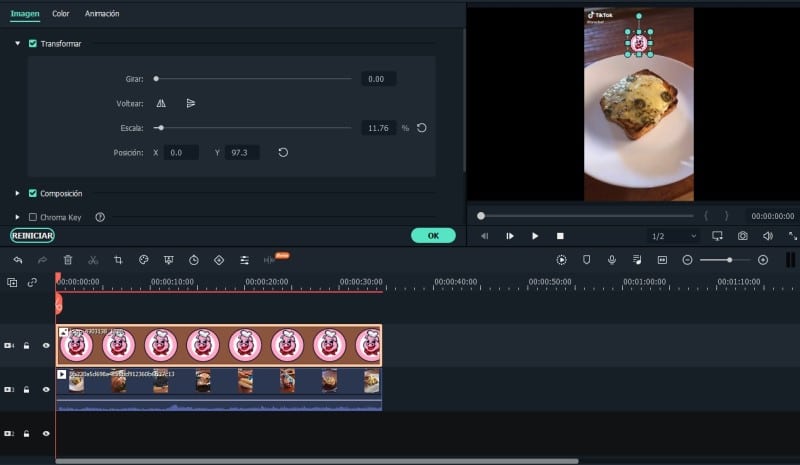Switch to the Color tab
Image resolution: width=800 pixels, height=465 pixels.
click(61, 14)
